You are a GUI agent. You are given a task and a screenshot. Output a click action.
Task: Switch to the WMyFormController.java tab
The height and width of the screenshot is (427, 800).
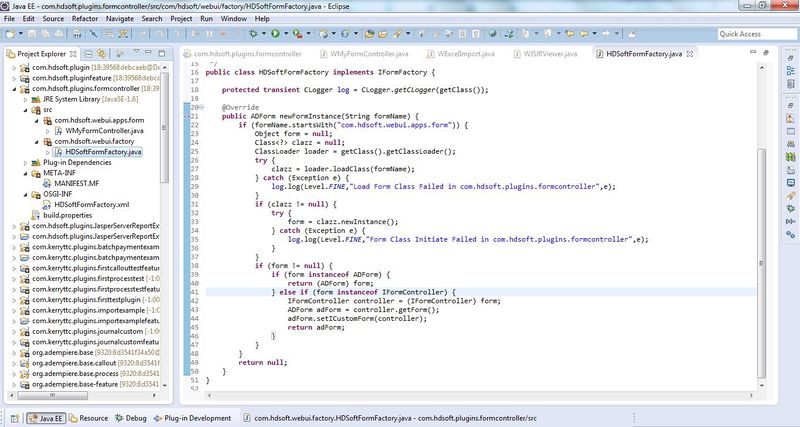[x=354, y=53]
